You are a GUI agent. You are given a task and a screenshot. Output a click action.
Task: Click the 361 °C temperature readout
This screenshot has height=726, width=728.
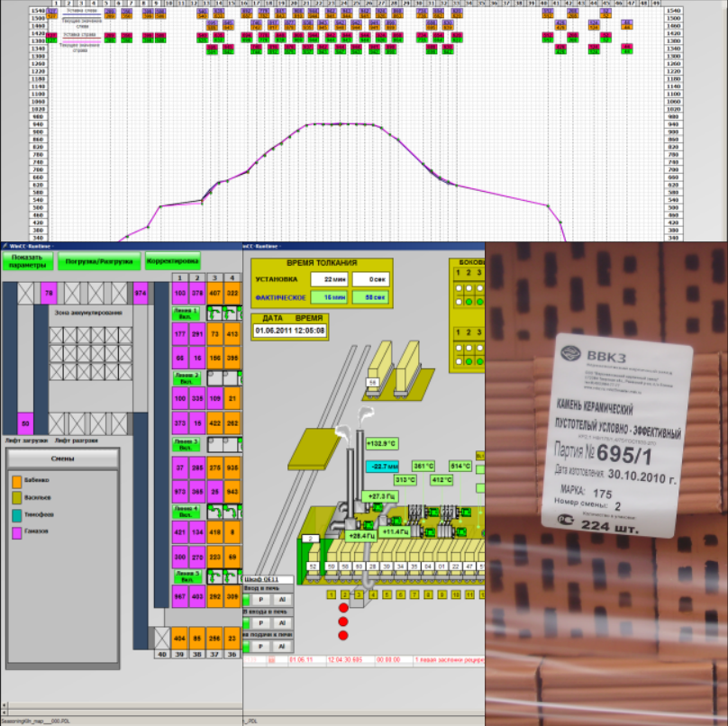pos(423,466)
